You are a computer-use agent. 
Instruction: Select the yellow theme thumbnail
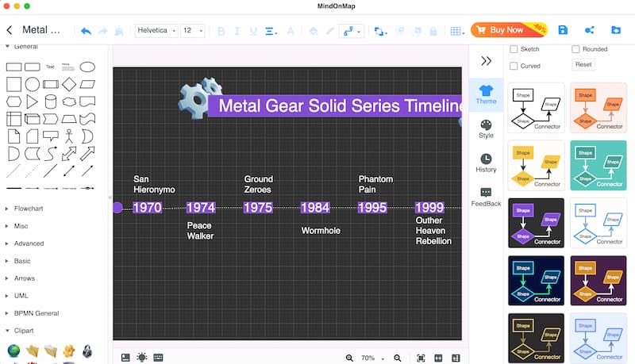[x=537, y=166]
